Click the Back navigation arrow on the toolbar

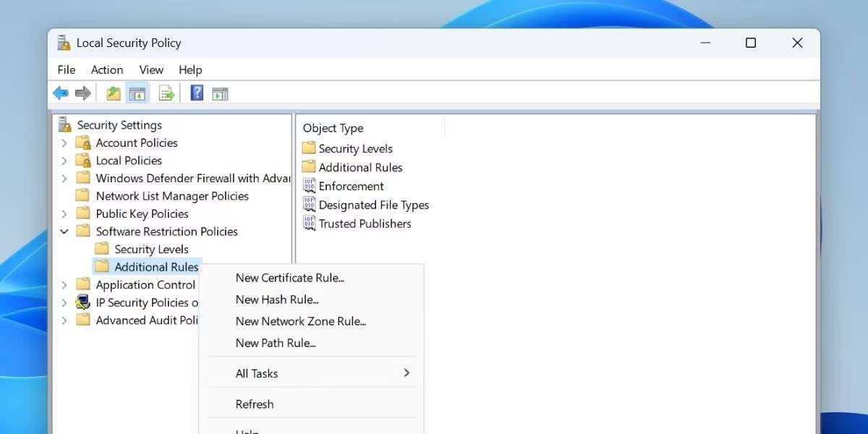pyautogui.click(x=61, y=93)
